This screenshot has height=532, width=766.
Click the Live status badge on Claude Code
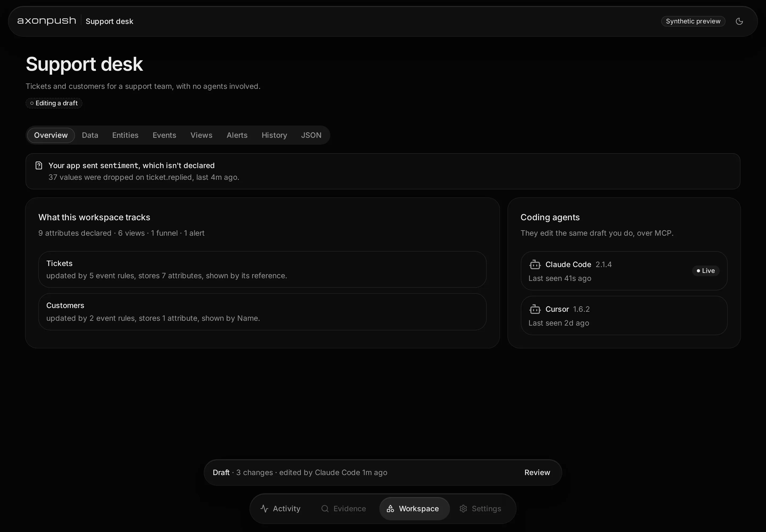706,271
